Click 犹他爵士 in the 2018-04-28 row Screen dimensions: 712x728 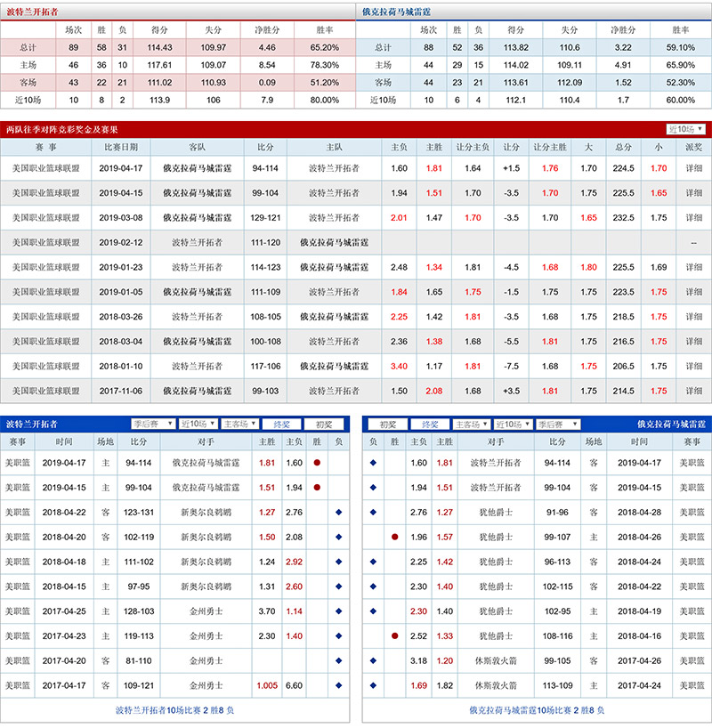pos(496,512)
